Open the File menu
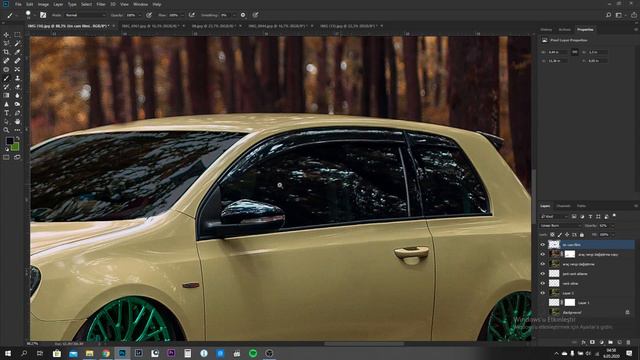Image resolution: width=640 pixels, height=360 pixels. (x=18, y=4)
